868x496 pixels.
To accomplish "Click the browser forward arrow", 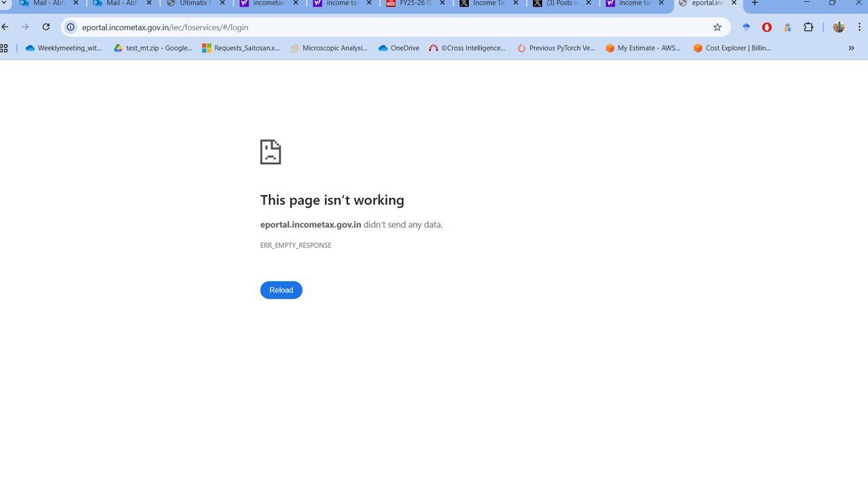I will pyautogui.click(x=25, y=27).
